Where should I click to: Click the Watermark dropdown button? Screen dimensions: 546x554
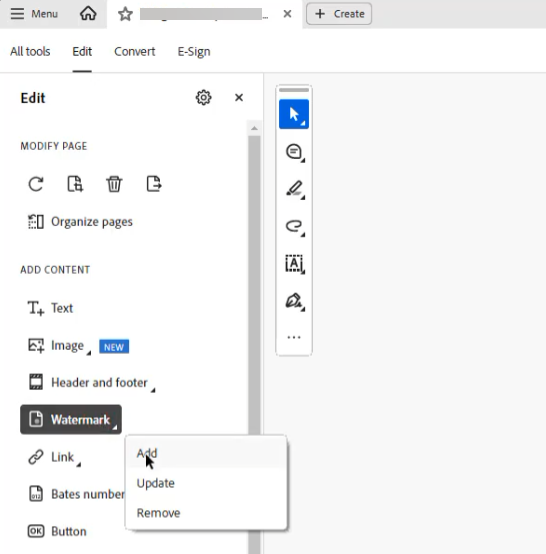[71, 419]
